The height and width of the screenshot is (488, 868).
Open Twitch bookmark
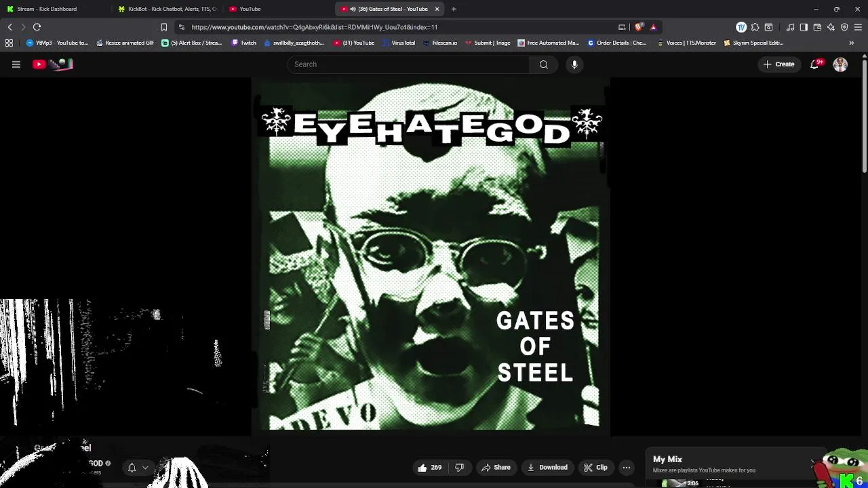click(x=244, y=43)
